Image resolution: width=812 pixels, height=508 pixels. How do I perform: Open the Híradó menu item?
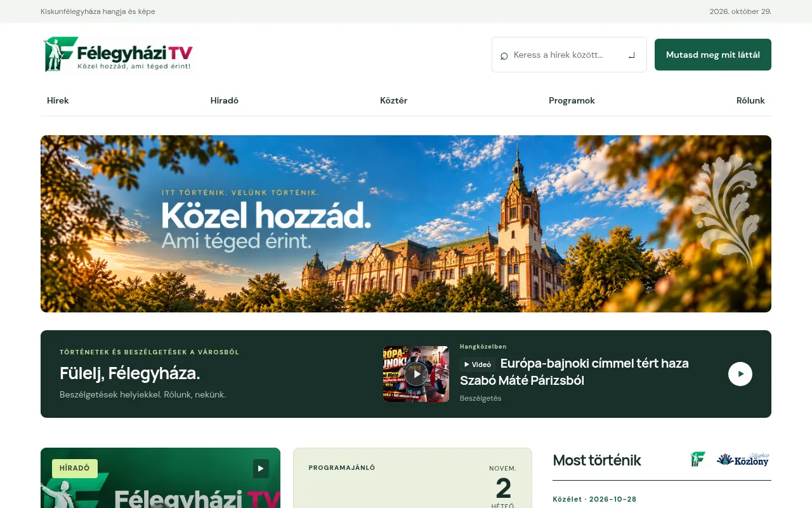coord(225,100)
